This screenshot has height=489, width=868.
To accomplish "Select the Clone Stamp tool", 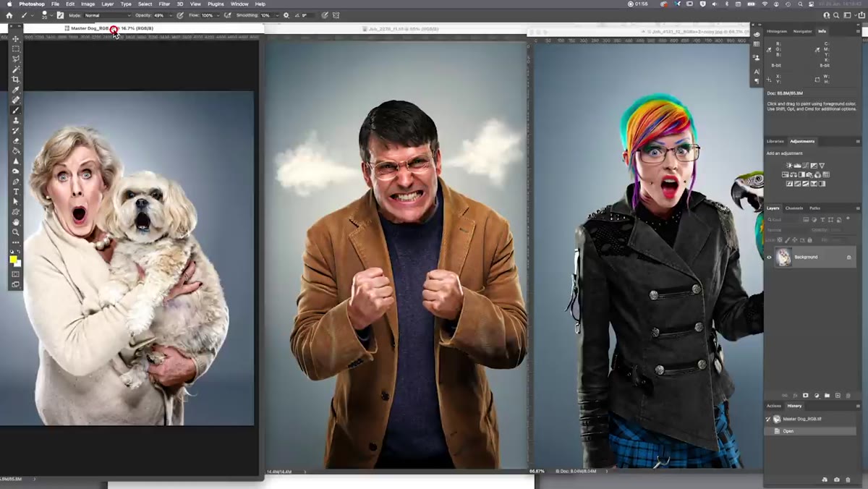I will click(x=16, y=120).
